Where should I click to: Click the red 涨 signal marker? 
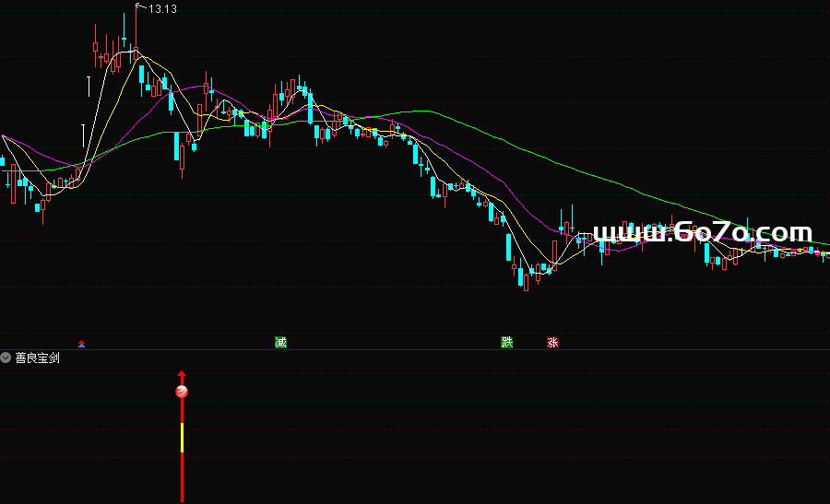[552, 343]
